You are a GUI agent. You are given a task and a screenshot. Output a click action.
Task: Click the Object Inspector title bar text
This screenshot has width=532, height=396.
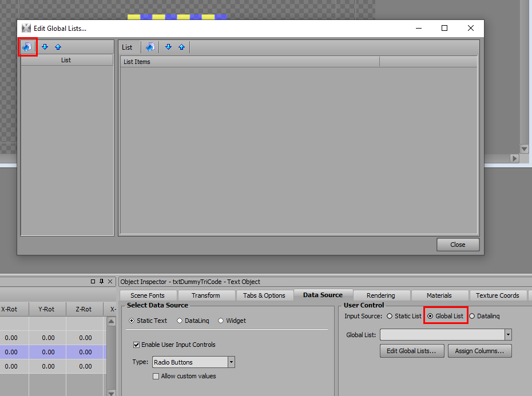[x=190, y=282]
